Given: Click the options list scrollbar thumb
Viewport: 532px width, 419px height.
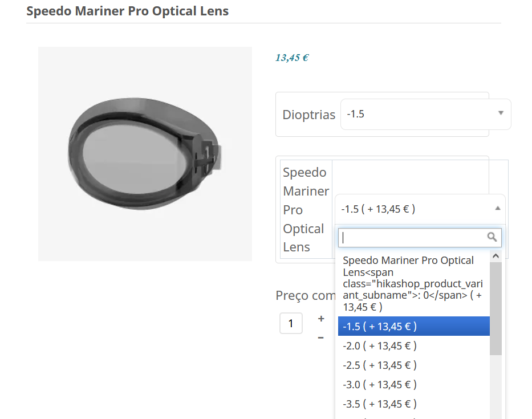Looking at the screenshot, I should tap(496, 308).
